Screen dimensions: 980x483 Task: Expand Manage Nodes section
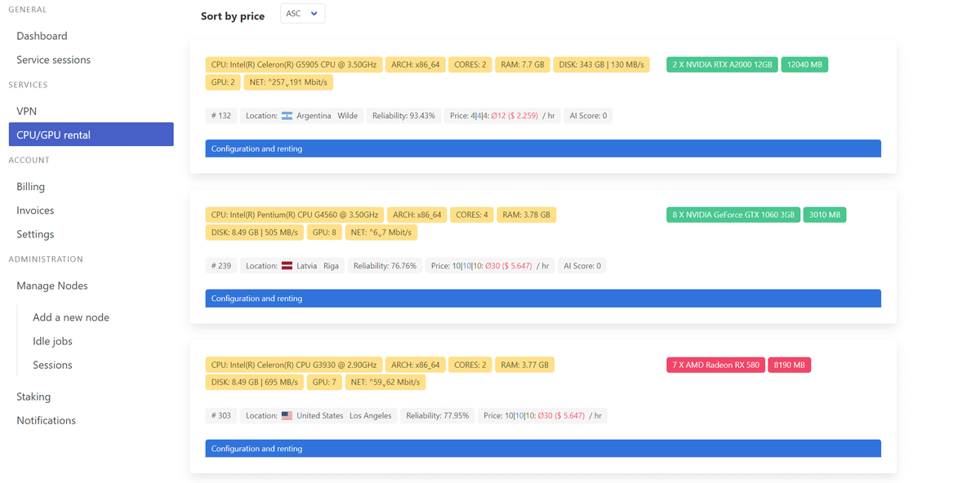coord(52,286)
